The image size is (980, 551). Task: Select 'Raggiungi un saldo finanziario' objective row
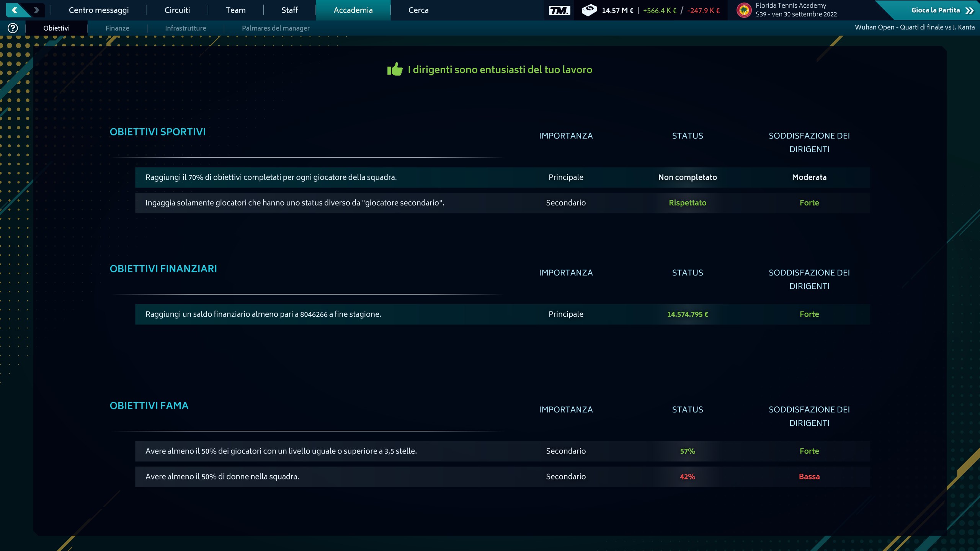pyautogui.click(x=503, y=314)
